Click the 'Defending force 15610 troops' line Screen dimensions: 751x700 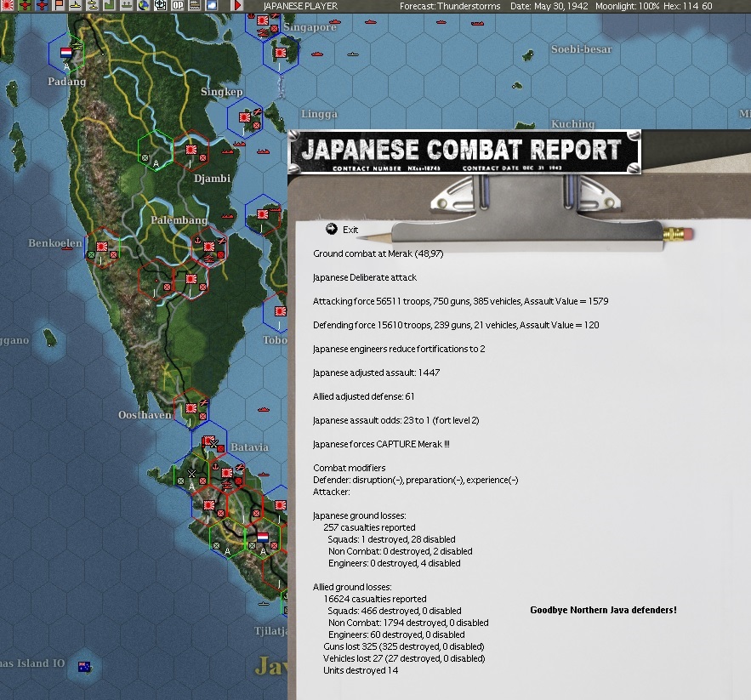tap(456, 325)
